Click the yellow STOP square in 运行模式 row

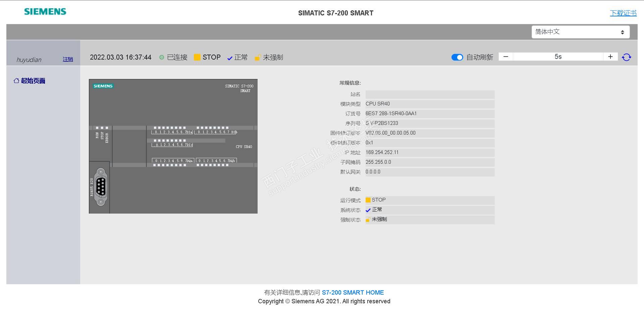368,200
